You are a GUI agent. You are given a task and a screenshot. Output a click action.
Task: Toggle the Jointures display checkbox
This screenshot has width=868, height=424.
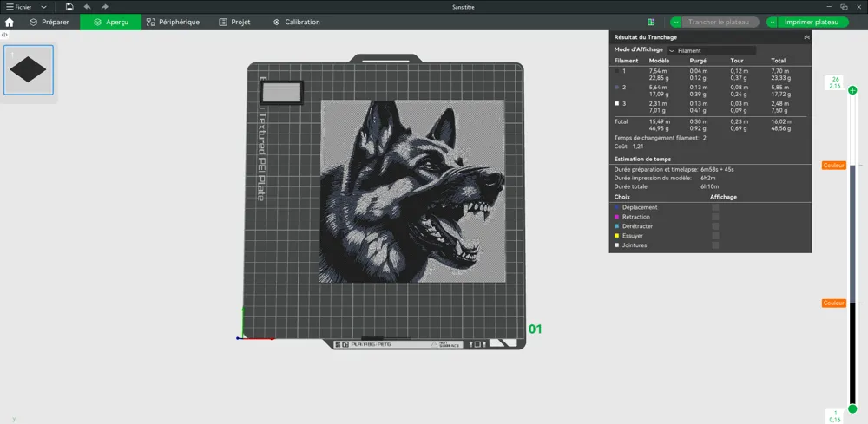pos(715,245)
